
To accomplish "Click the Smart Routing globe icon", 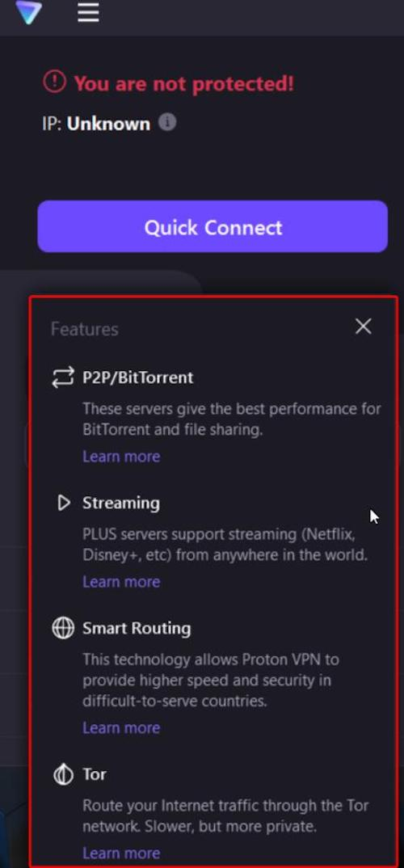I will click(63, 628).
